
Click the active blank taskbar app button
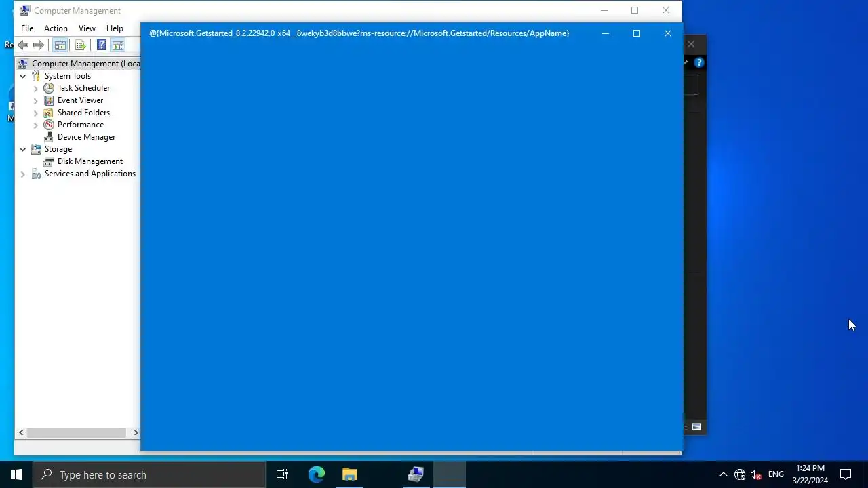[450, 474]
